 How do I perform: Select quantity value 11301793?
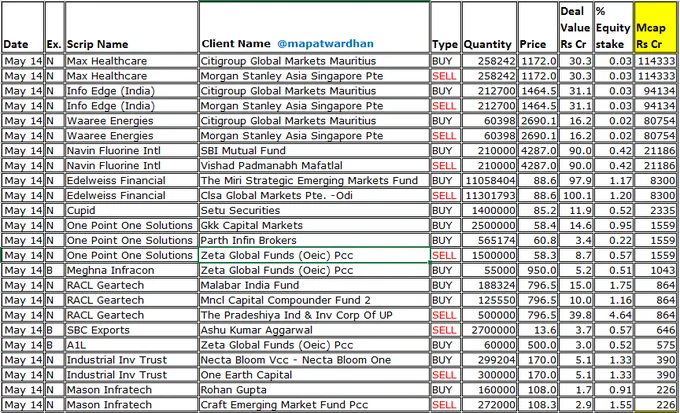(x=490, y=196)
